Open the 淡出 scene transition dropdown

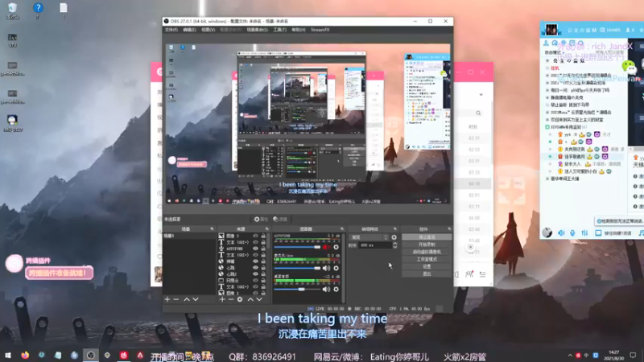[369, 237]
